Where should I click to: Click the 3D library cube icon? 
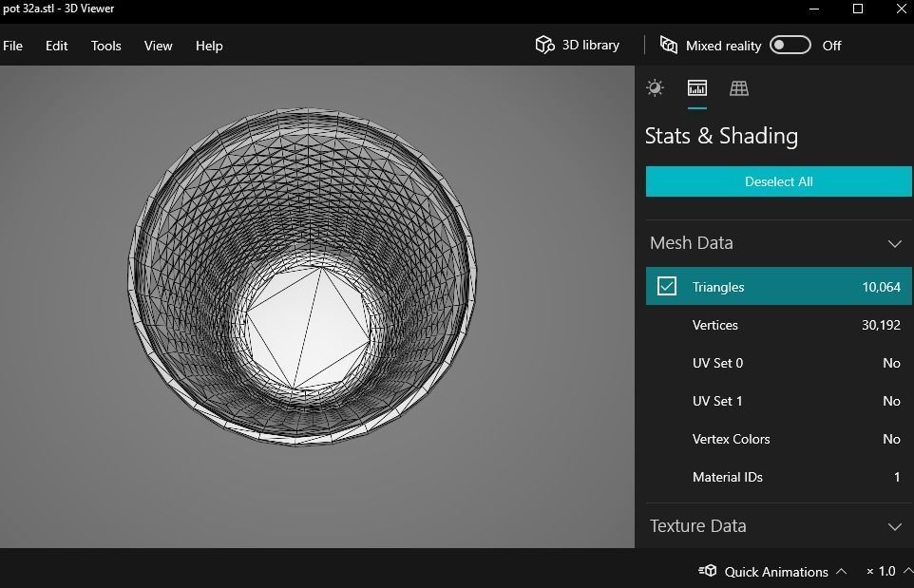pos(544,45)
